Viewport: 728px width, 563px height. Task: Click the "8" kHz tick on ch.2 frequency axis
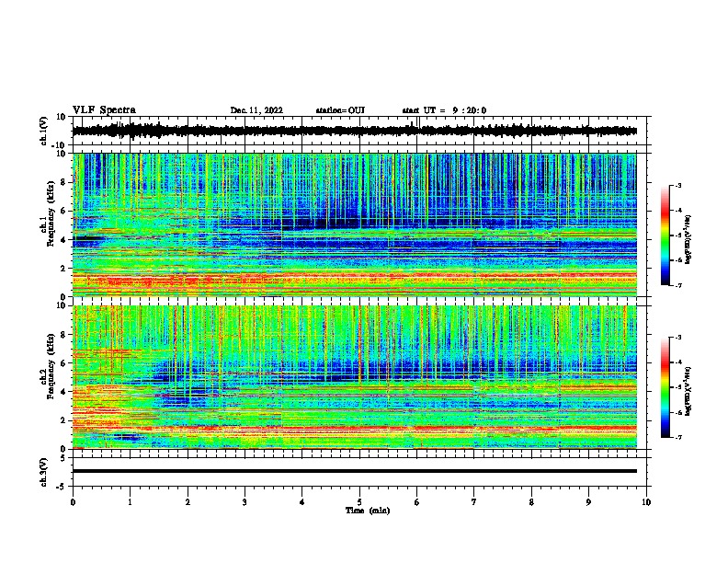(64, 335)
